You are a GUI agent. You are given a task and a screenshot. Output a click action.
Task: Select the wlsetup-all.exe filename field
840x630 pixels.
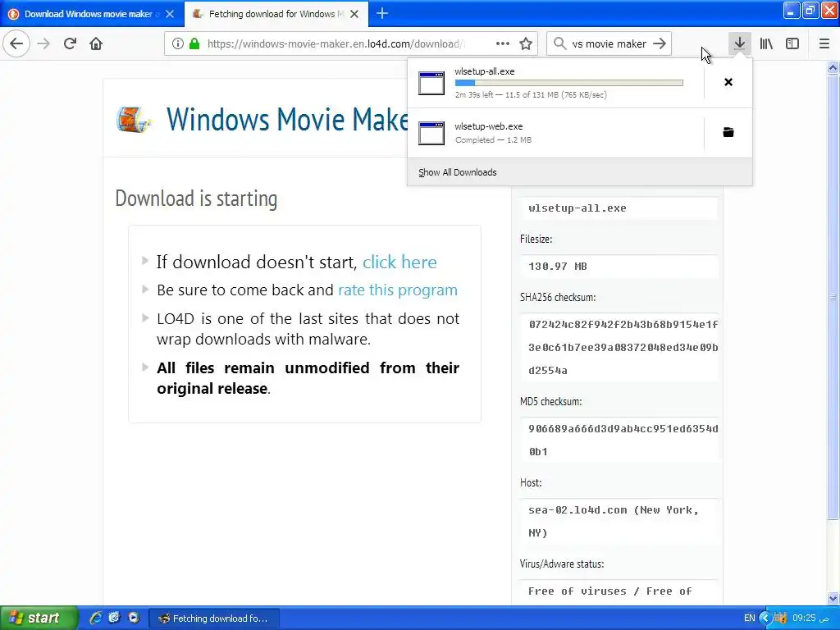click(x=619, y=208)
